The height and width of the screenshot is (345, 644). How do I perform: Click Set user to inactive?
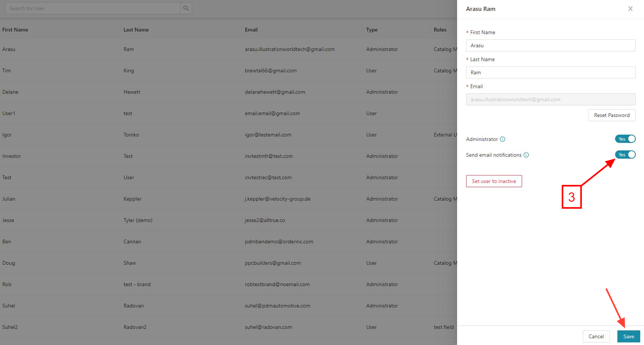[x=494, y=181]
